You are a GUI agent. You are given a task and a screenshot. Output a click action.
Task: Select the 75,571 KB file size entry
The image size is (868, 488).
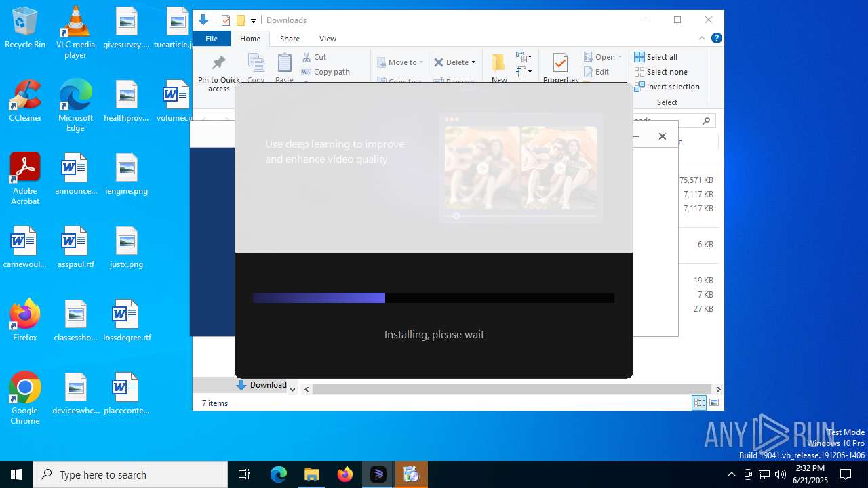click(696, 180)
